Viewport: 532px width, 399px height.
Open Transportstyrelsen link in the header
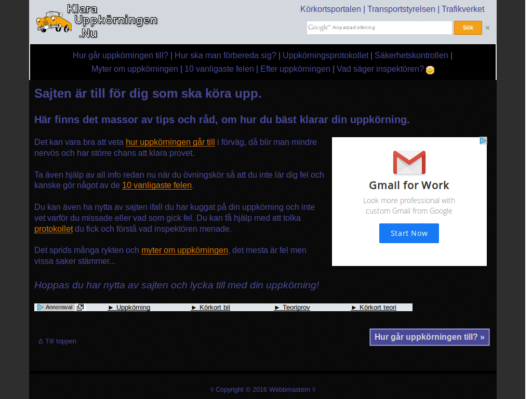401,9
